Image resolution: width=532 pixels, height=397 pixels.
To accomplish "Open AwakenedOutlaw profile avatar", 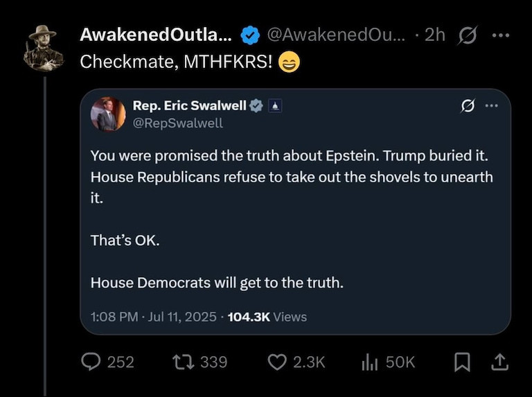I will [44, 48].
